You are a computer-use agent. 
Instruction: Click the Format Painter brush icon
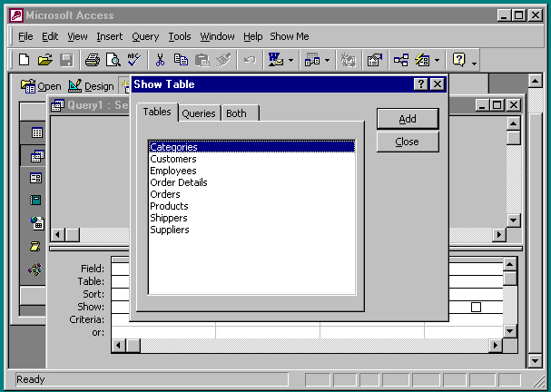223,60
